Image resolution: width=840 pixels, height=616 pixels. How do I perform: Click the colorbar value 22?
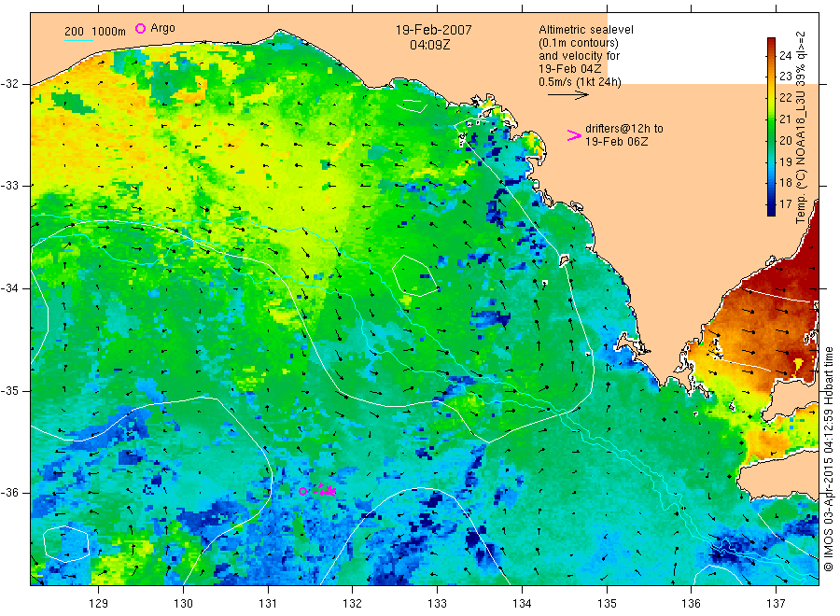(x=785, y=97)
